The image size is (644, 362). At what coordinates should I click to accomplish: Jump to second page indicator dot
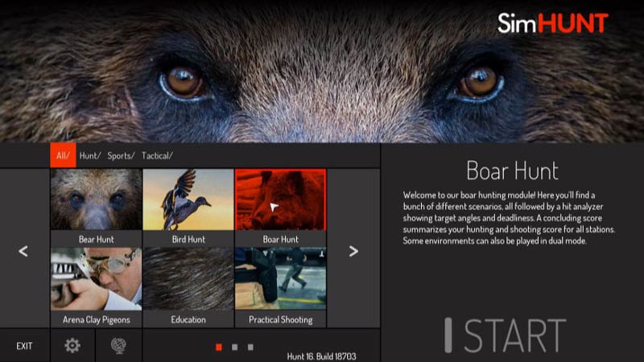tap(234, 348)
